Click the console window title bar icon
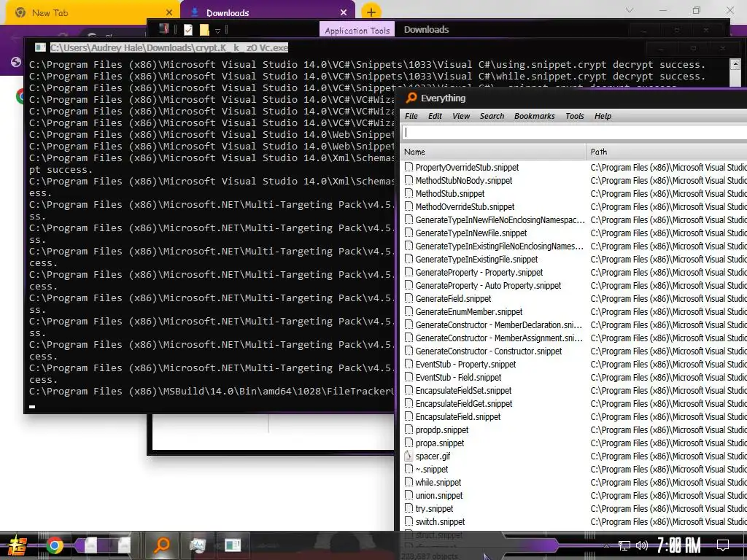 coord(41,47)
